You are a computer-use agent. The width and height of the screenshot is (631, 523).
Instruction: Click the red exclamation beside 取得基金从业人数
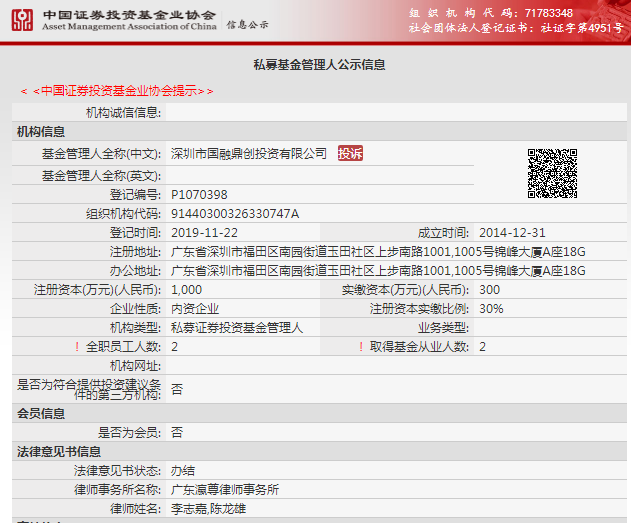(x=361, y=346)
